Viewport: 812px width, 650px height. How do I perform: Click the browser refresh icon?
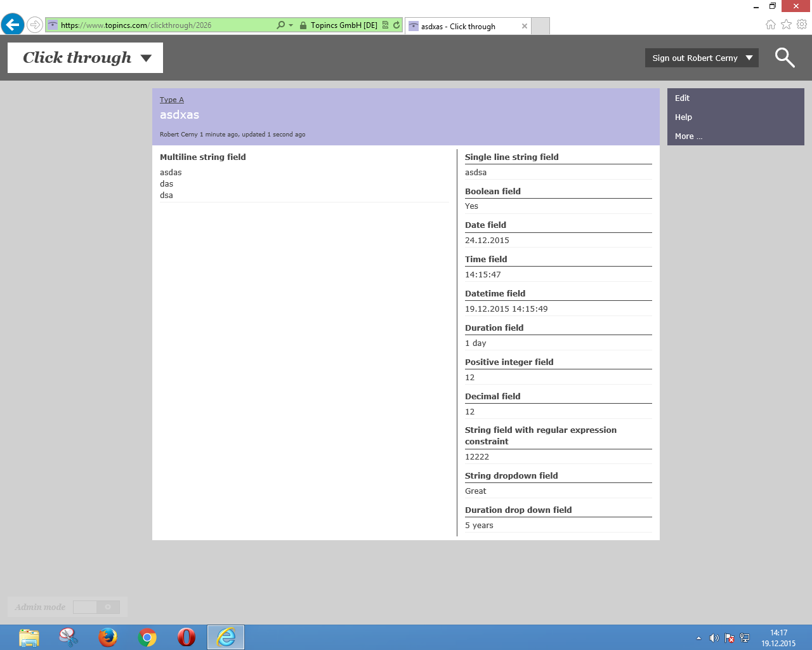tap(396, 25)
